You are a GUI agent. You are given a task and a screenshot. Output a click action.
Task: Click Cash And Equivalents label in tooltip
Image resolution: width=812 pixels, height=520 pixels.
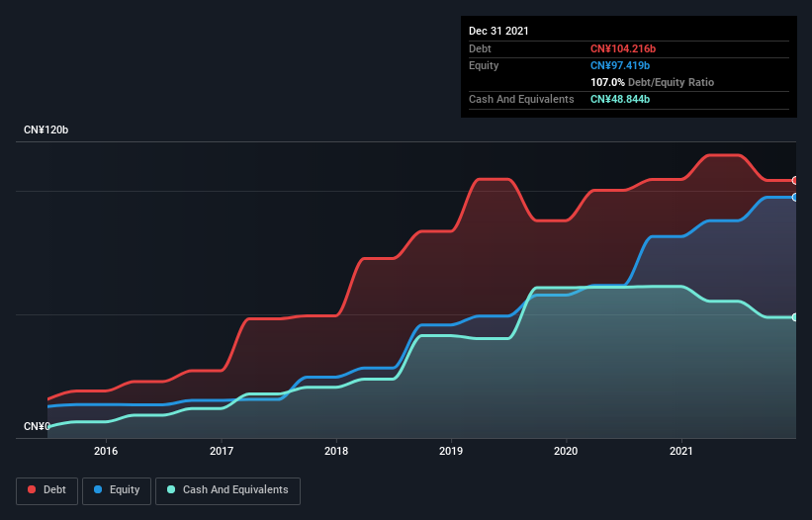521,99
